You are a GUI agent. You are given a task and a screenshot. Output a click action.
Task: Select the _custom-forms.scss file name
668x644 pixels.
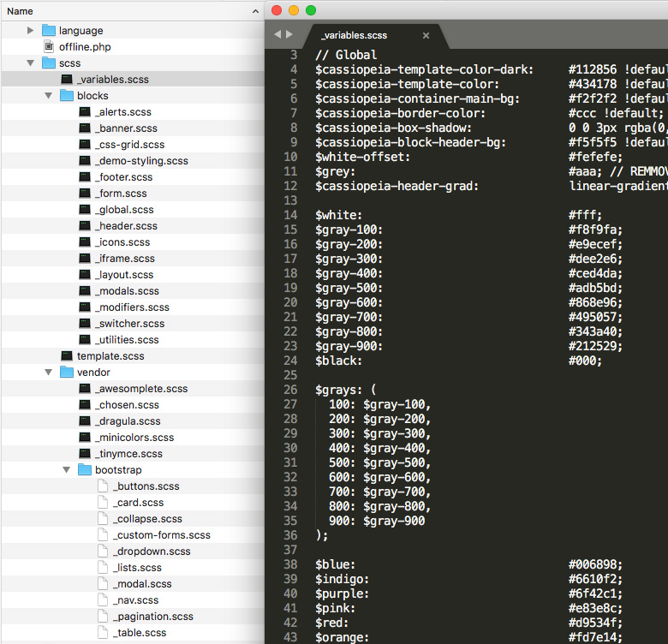tap(162, 535)
